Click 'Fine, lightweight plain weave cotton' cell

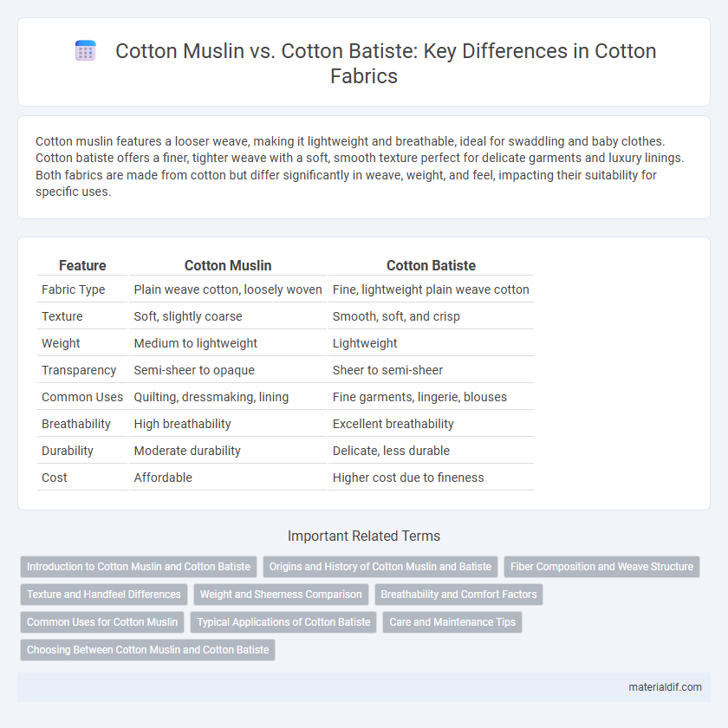coord(431,289)
